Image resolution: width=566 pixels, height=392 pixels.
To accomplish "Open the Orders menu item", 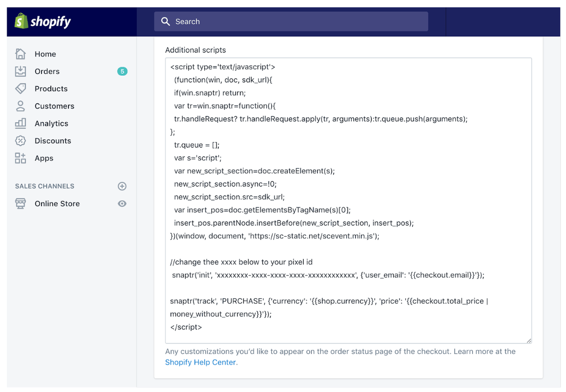I will point(47,71).
